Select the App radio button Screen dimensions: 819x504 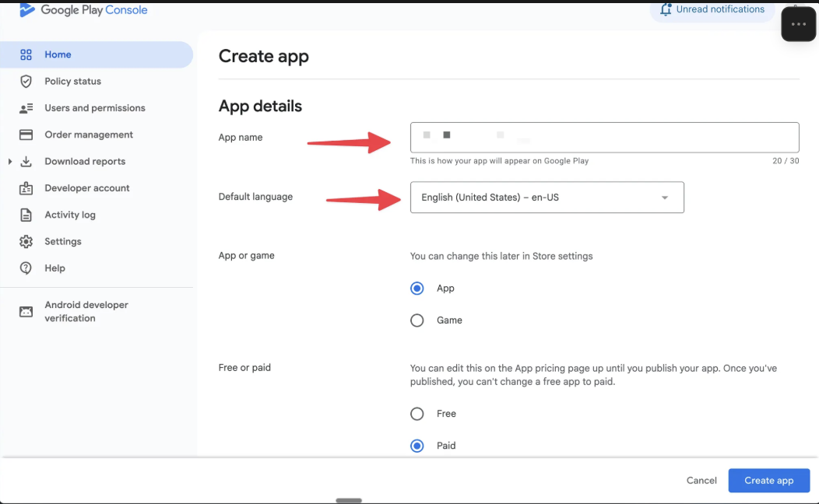(x=417, y=289)
